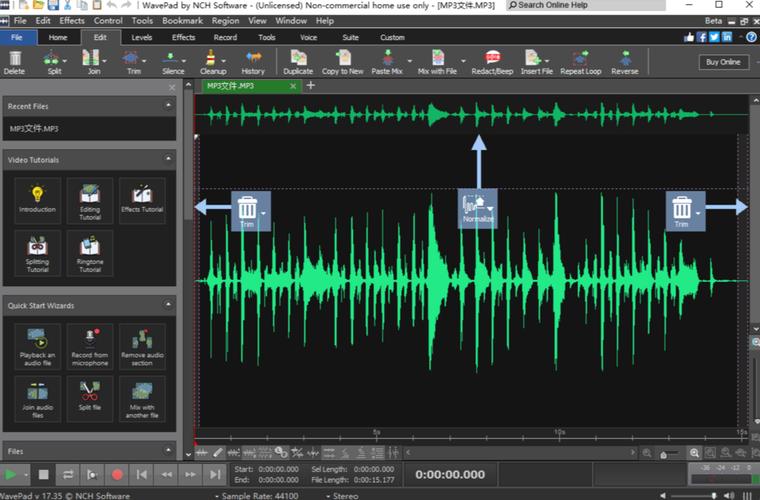
Task: Open the Splitting Tutorial video
Action: point(37,252)
